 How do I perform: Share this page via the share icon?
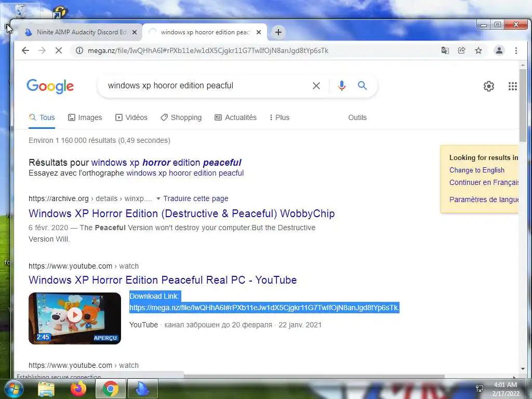[461, 50]
